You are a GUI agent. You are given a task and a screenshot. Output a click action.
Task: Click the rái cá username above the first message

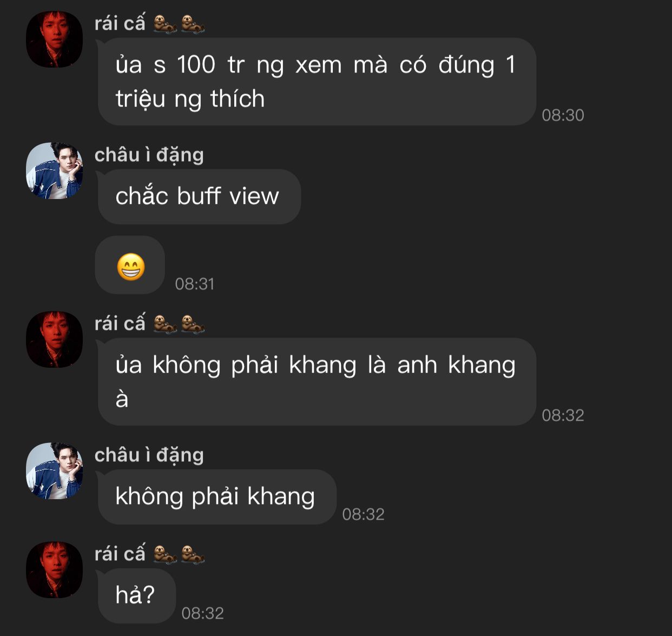pyautogui.click(x=120, y=23)
